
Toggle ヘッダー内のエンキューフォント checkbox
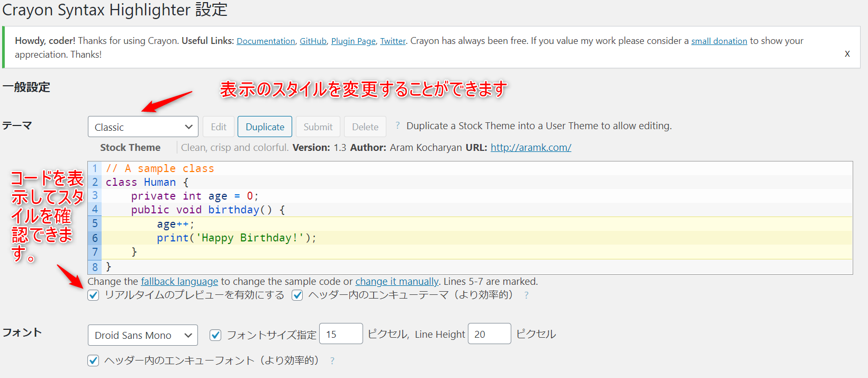(x=94, y=361)
